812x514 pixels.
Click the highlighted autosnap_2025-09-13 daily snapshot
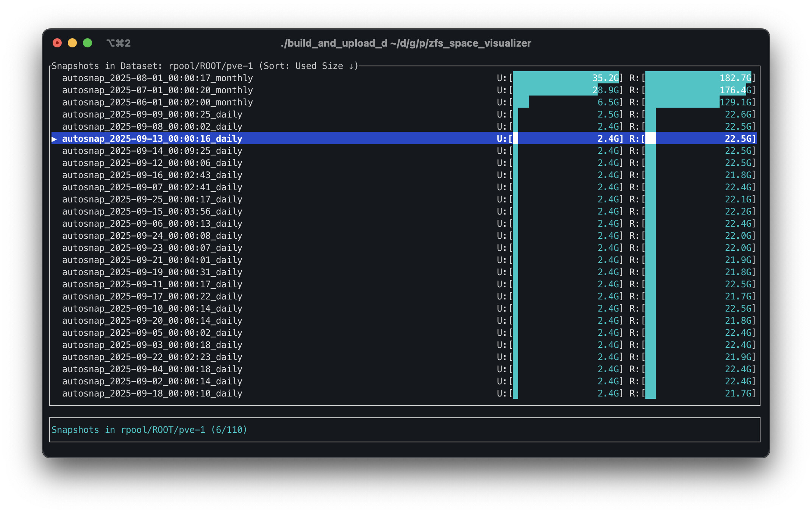click(x=152, y=139)
